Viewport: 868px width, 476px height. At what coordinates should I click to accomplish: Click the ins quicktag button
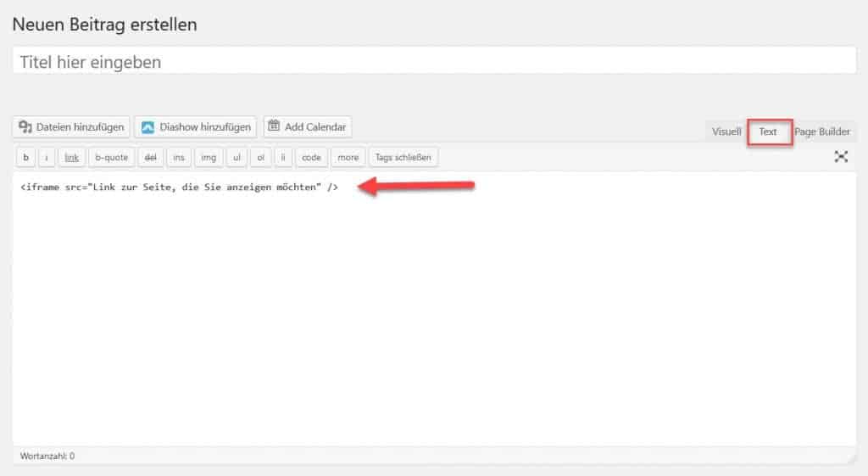(x=178, y=157)
